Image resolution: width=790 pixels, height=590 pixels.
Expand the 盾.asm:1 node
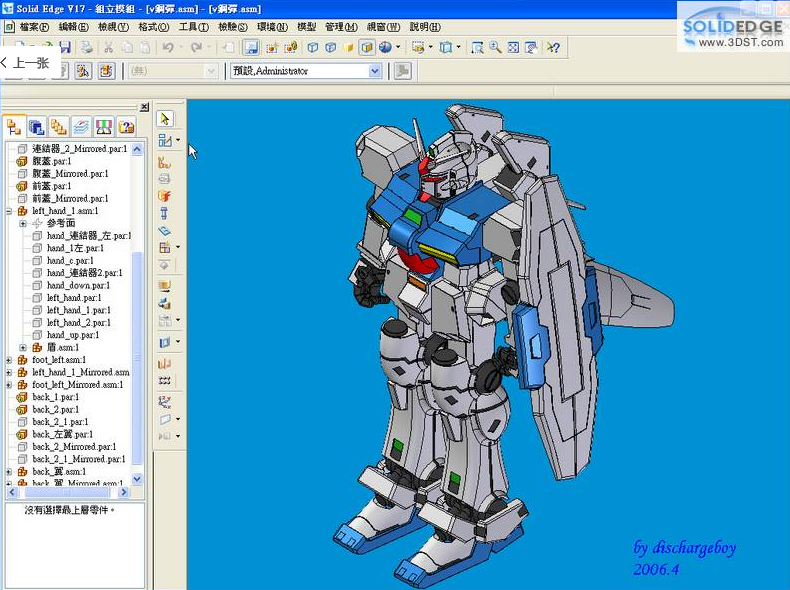pyautogui.click(x=23, y=348)
